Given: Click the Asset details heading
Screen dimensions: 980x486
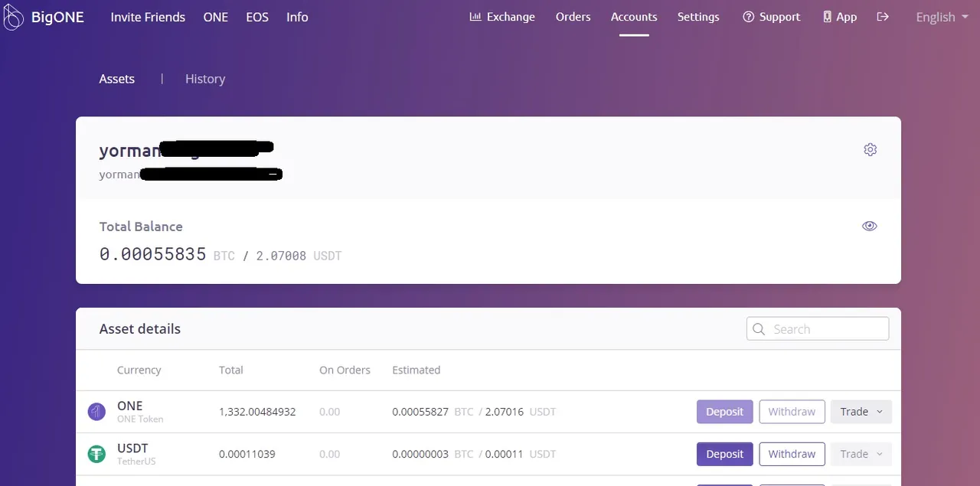Looking at the screenshot, I should coord(140,329).
